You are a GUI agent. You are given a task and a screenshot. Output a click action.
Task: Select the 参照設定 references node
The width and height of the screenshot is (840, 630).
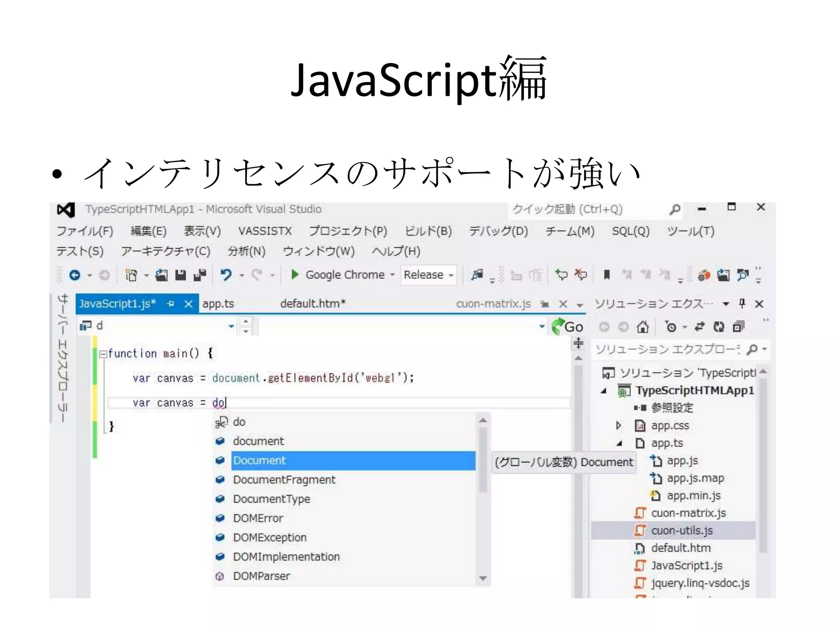point(672,408)
